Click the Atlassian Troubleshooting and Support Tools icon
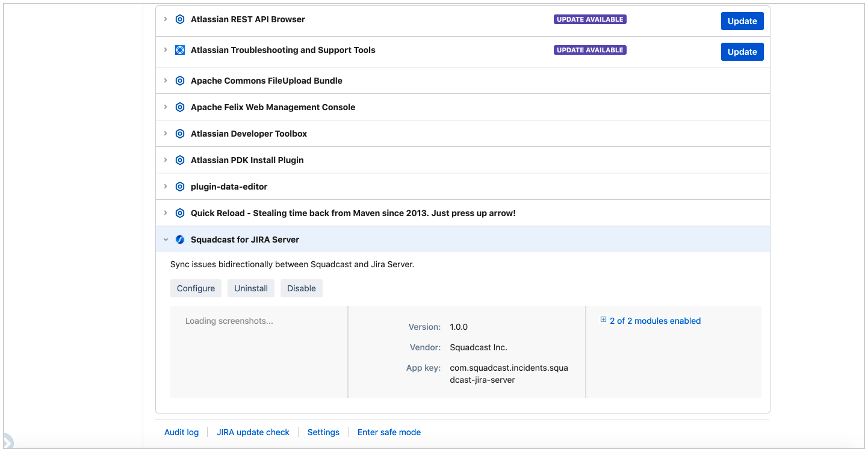The width and height of the screenshot is (868, 452). click(x=179, y=50)
